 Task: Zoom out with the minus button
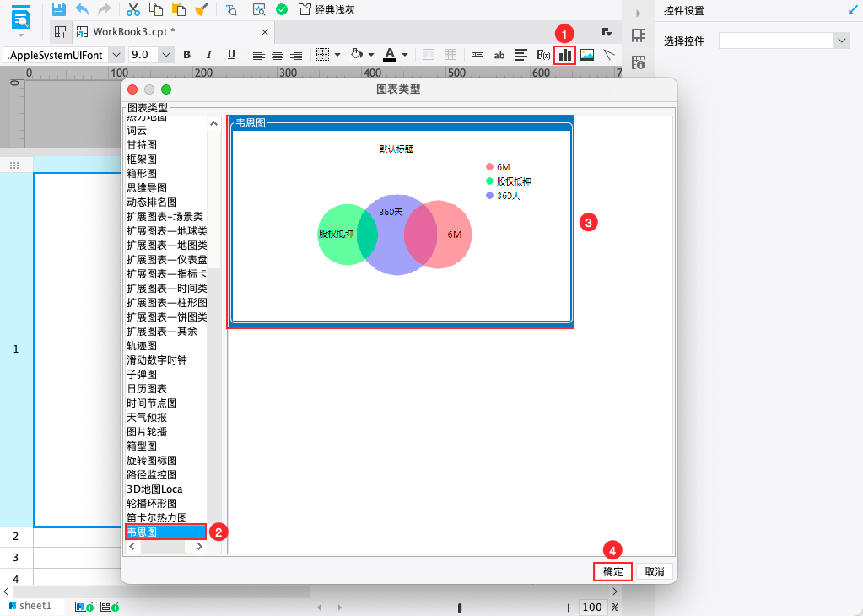[360, 608]
